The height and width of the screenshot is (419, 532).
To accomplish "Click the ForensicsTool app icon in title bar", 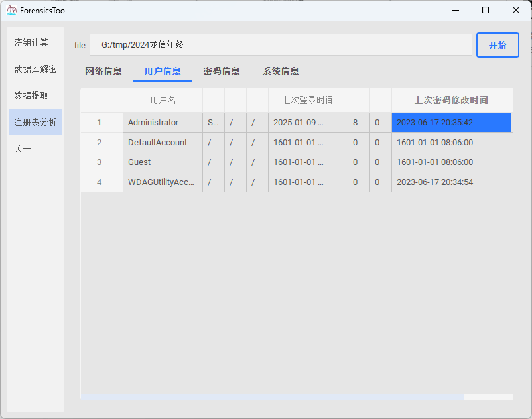I will click(12, 10).
